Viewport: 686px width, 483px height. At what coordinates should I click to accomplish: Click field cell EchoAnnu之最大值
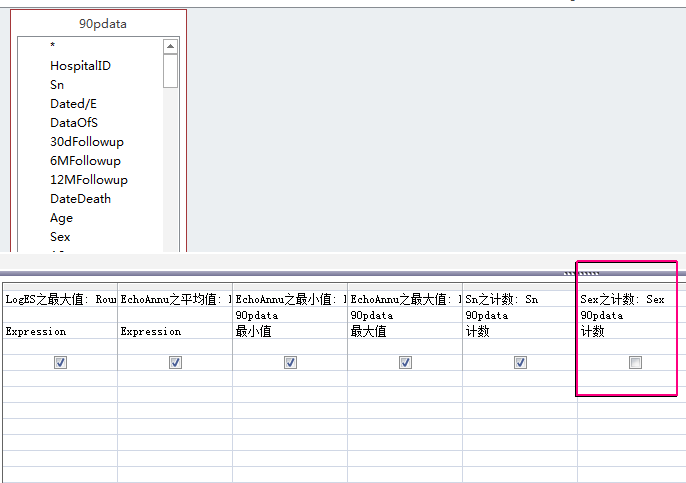[x=405, y=299]
